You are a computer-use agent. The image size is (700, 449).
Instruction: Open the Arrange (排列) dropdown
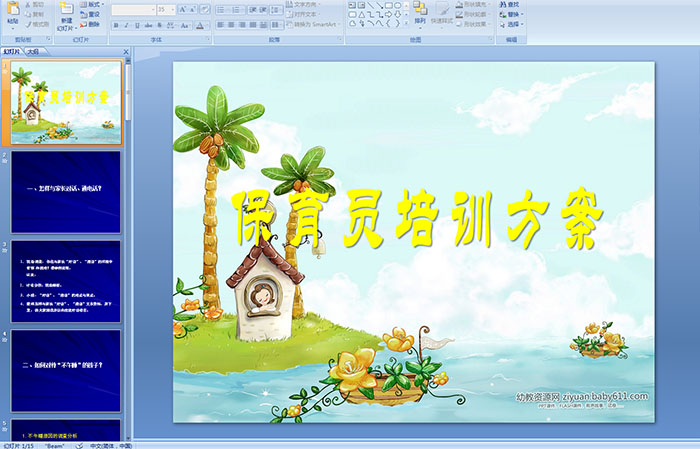pos(420,14)
